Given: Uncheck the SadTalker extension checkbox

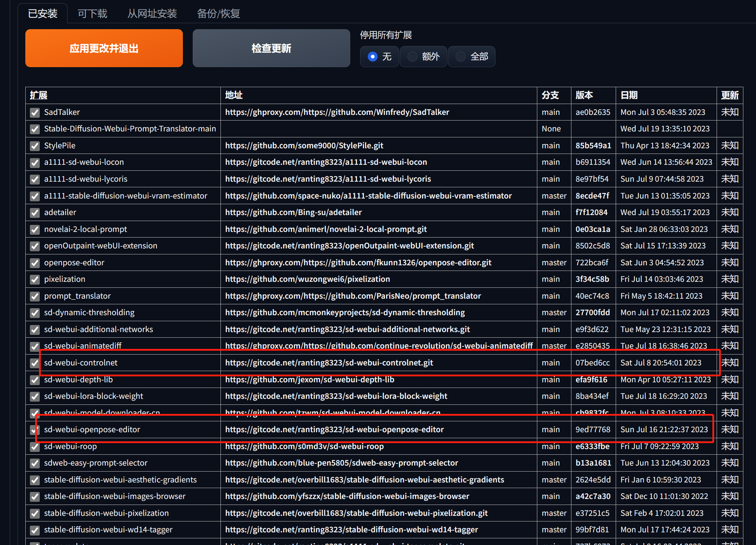Looking at the screenshot, I should 35,112.
